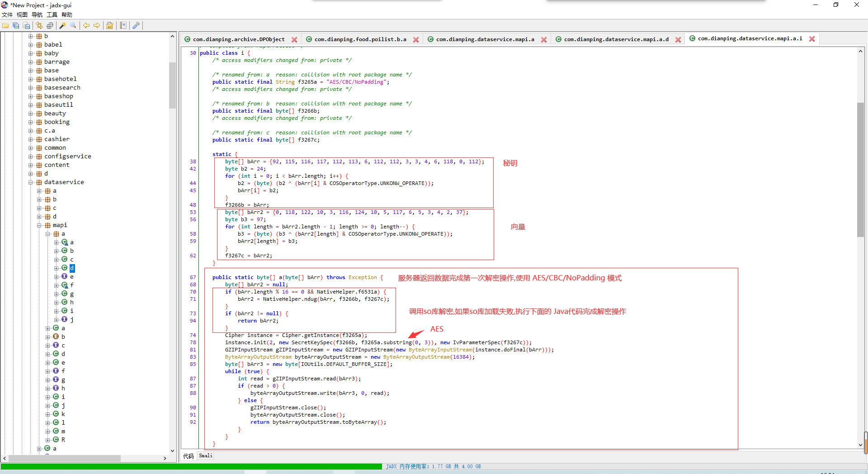The image size is (868, 474).
Task: Close the DPObject tab
Action: [294, 40]
